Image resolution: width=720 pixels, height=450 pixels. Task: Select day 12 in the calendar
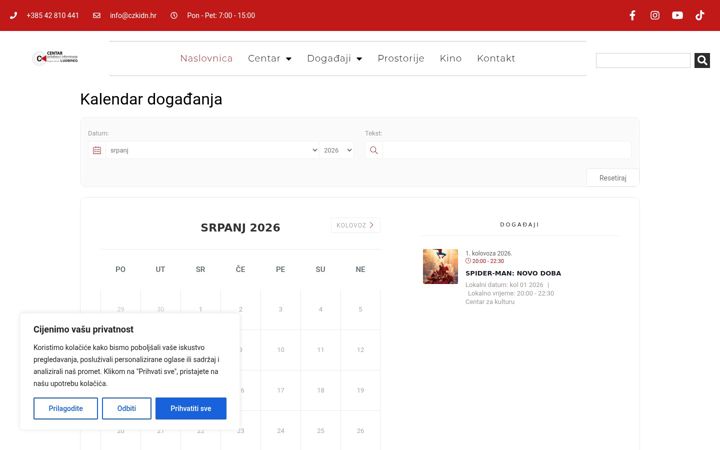pyautogui.click(x=360, y=350)
